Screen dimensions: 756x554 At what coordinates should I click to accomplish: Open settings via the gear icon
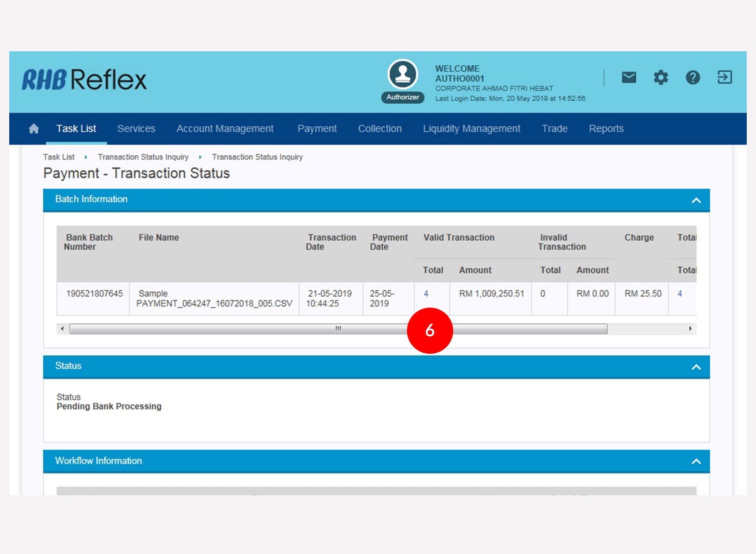(661, 78)
